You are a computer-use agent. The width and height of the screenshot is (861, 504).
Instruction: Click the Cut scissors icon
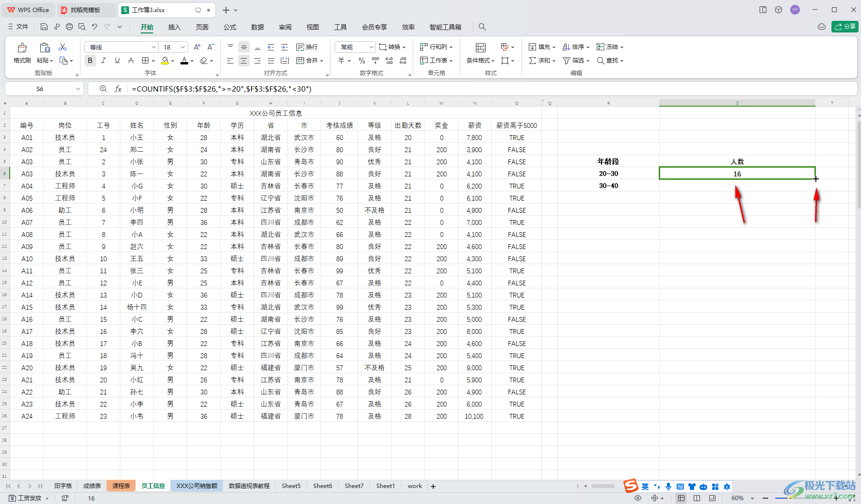63,47
